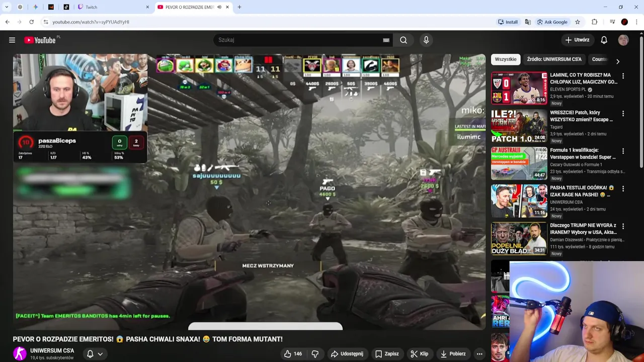
Task: Open YouTube notifications bell in header
Action: (x=604, y=40)
